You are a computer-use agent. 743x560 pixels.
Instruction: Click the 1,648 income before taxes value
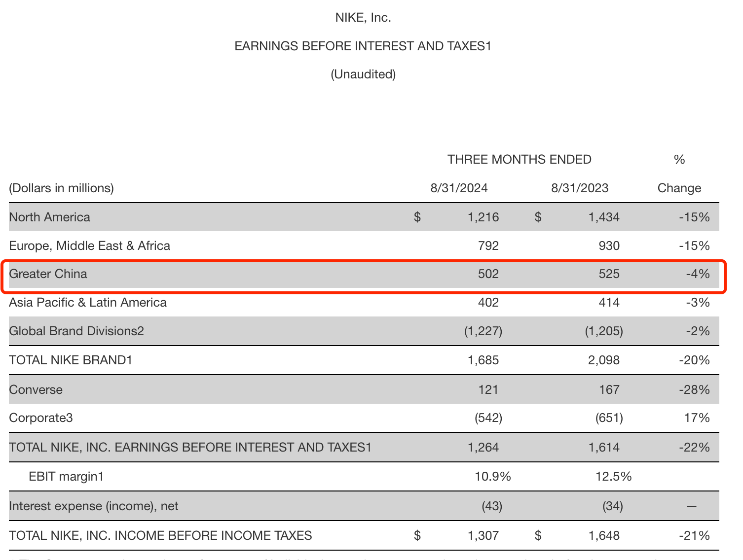tap(603, 536)
